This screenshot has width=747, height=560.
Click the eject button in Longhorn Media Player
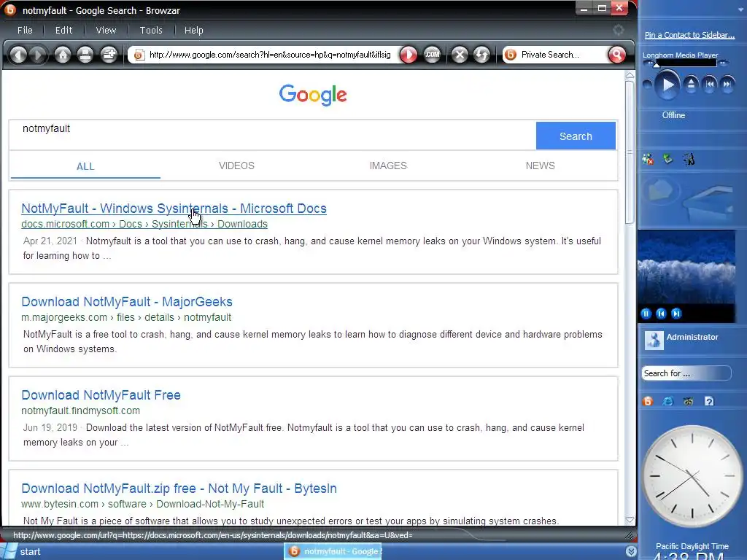point(691,85)
